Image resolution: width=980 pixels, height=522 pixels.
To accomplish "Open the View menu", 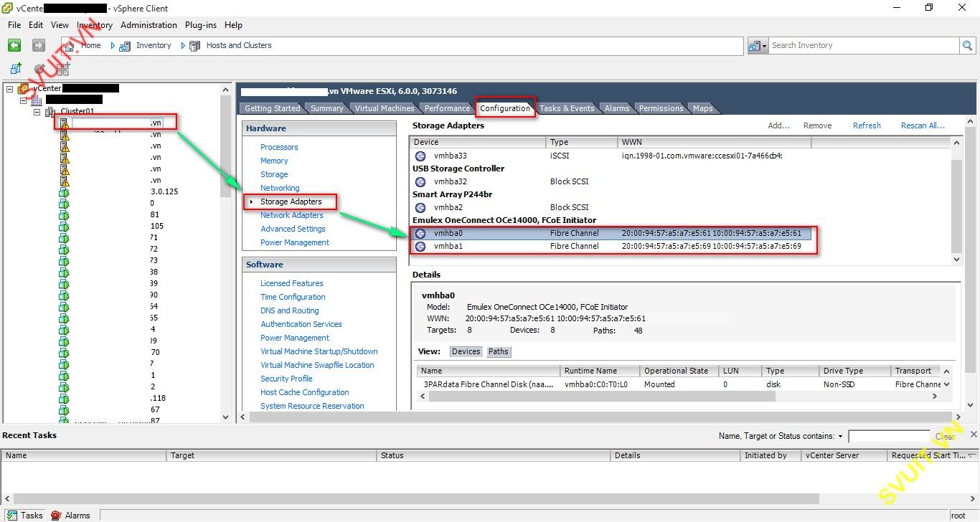I will 60,25.
